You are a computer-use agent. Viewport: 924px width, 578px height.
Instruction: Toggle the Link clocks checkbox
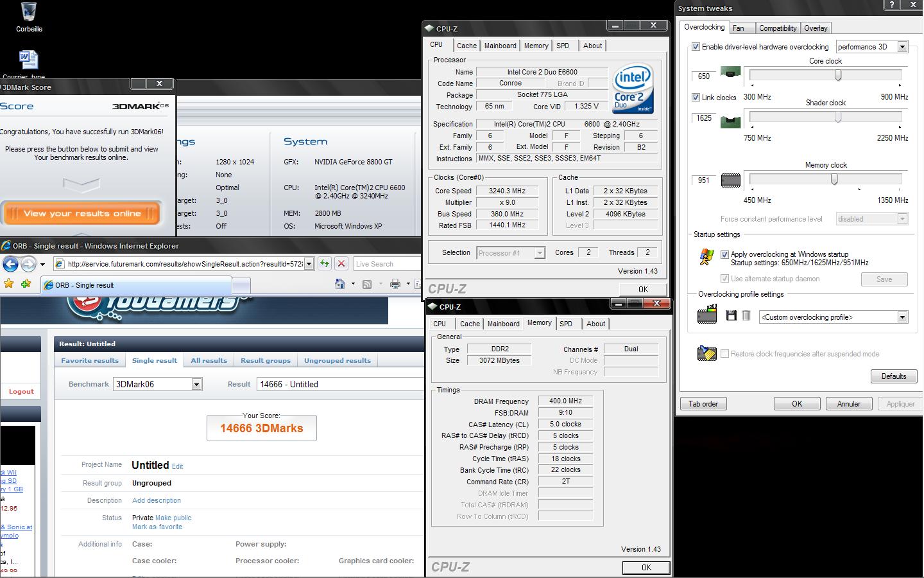click(x=696, y=98)
